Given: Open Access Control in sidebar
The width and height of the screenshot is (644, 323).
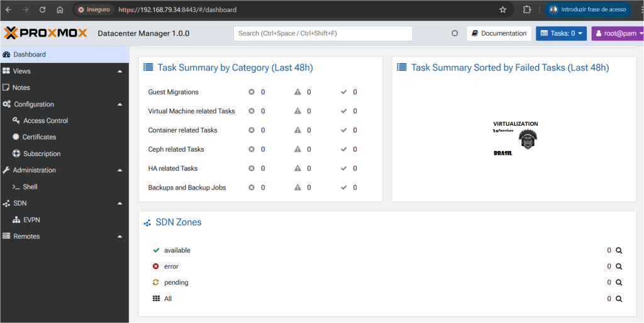Looking at the screenshot, I should click(x=45, y=121).
